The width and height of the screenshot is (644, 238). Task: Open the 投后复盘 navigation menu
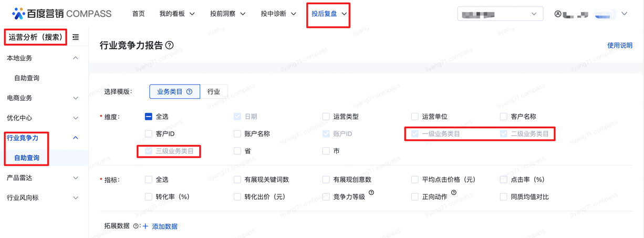329,14
